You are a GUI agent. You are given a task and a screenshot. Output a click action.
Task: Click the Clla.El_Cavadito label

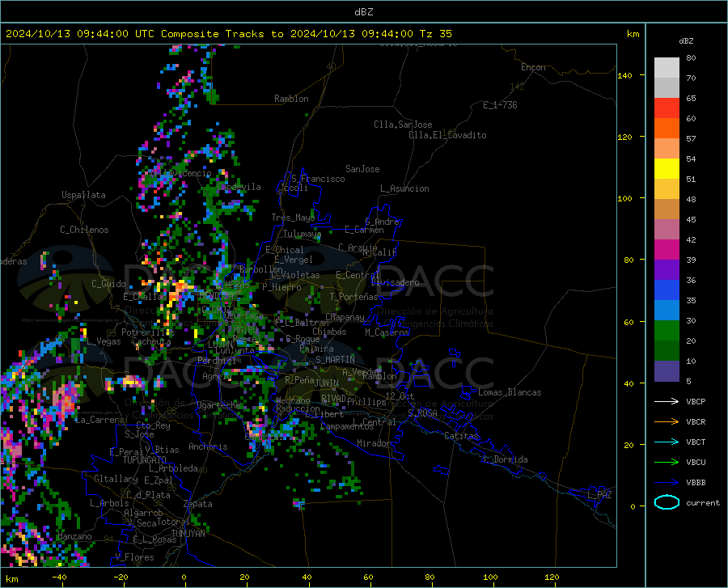tap(447, 135)
